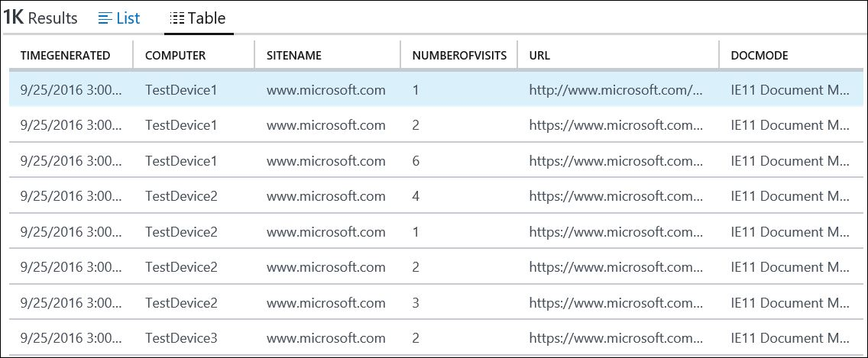Viewport: 868px width, 358px height.
Task: Click the Table view grid icon
Action: click(x=177, y=18)
